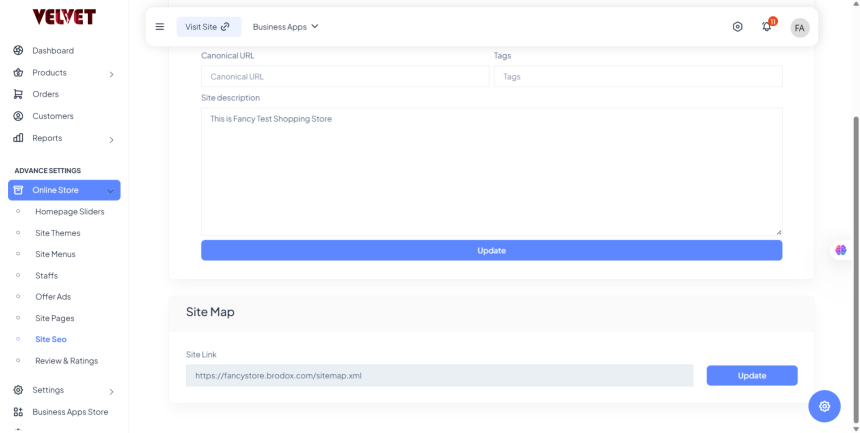Open the FA user avatar
Screen dimensions: 860x433
799,28
